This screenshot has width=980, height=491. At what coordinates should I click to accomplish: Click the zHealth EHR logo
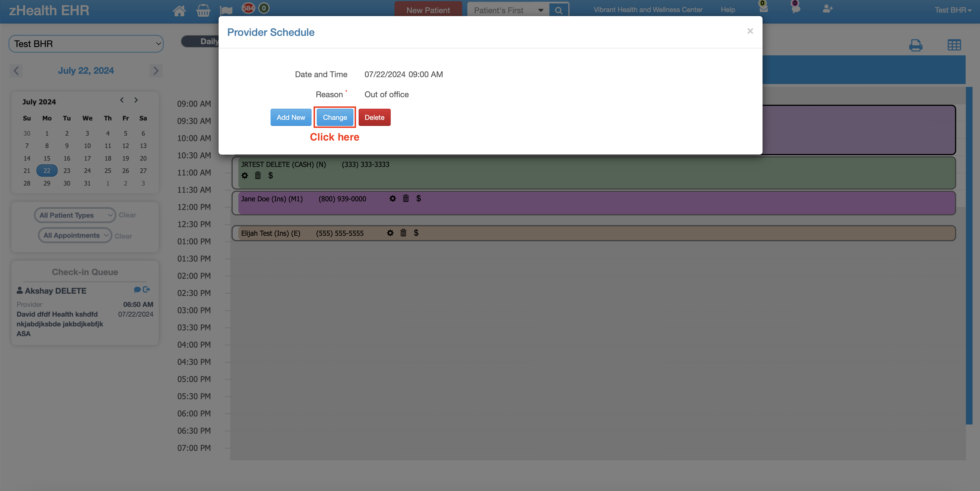[49, 10]
